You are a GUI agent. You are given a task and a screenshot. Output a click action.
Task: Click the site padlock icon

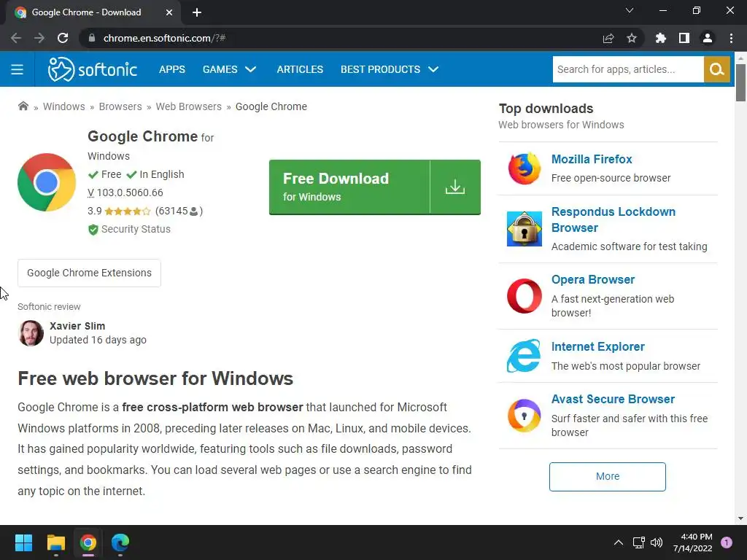pyautogui.click(x=91, y=38)
